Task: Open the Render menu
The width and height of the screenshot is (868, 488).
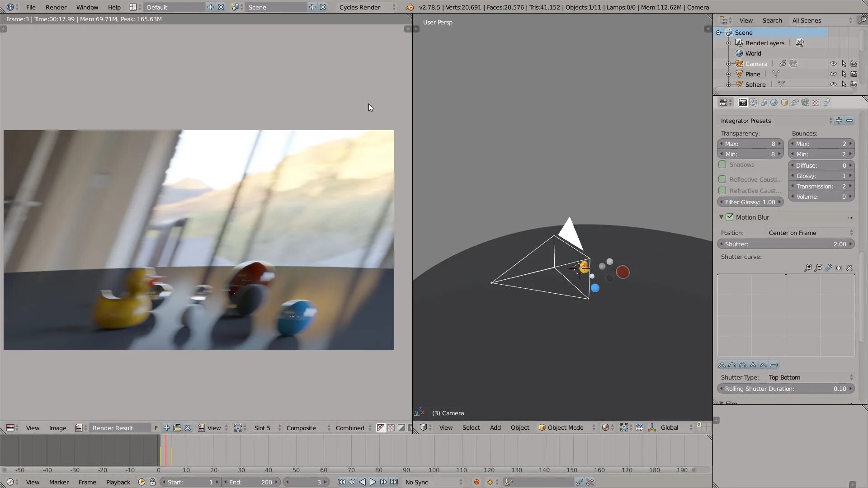Action: (56, 7)
